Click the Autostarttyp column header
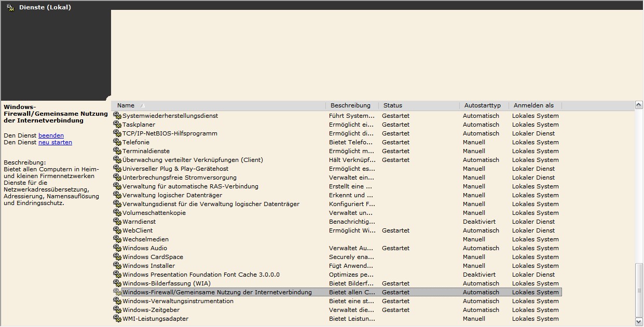The width and height of the screenshot is (644, 327). (x=482, y=105)
